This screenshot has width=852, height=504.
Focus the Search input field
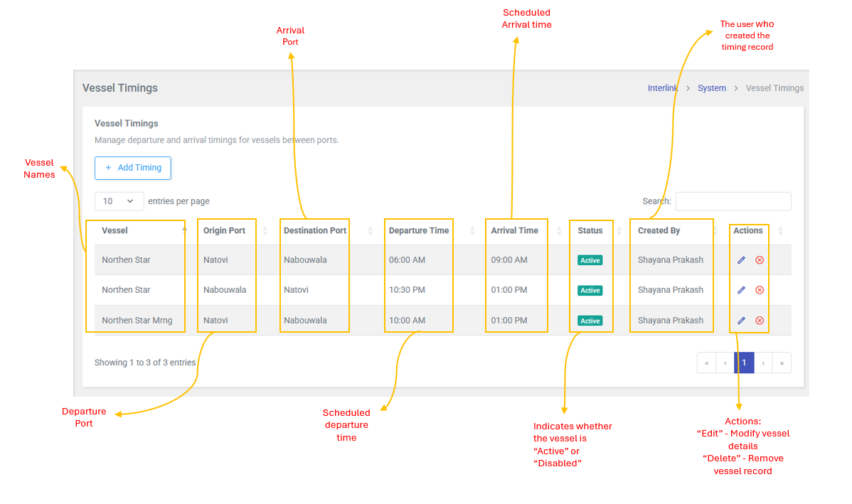pyautogui.click(x=733, y=201)
